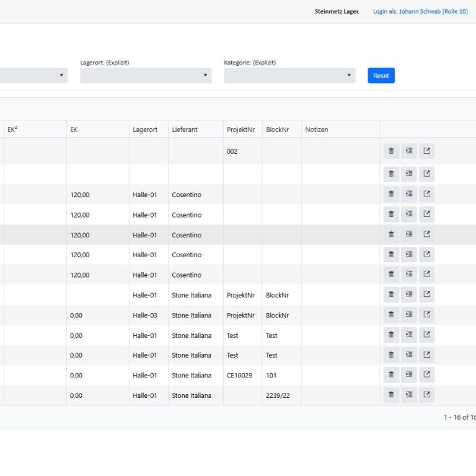Select the cell containing 002

pyautogui.click(x=242, y=151)
